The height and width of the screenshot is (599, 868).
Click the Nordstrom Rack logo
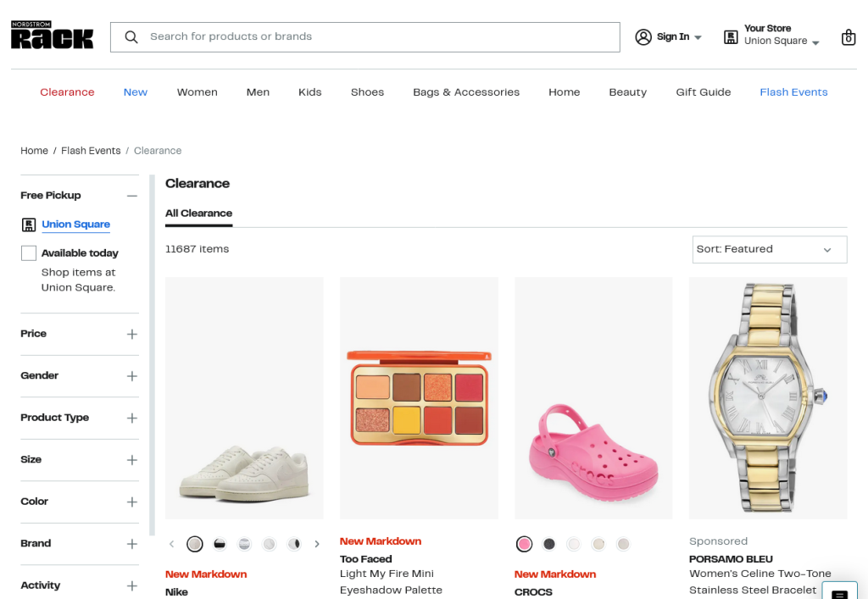[x=52, y=35]
